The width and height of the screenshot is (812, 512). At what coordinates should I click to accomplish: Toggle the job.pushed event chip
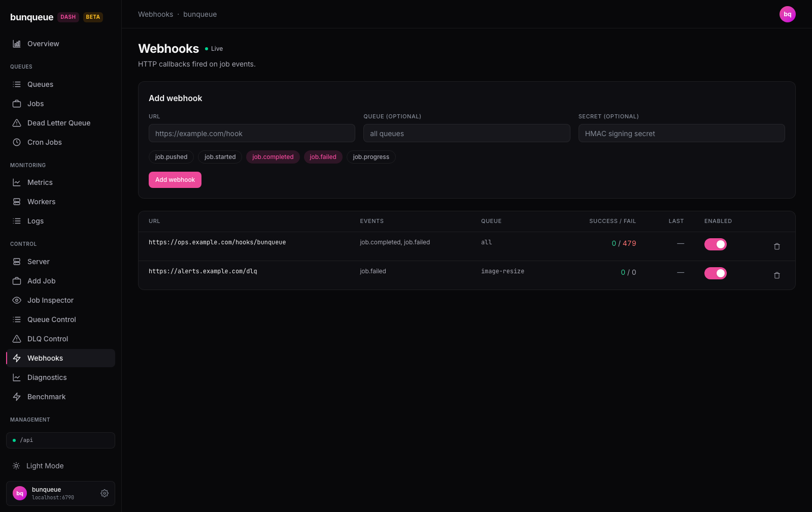172,157
